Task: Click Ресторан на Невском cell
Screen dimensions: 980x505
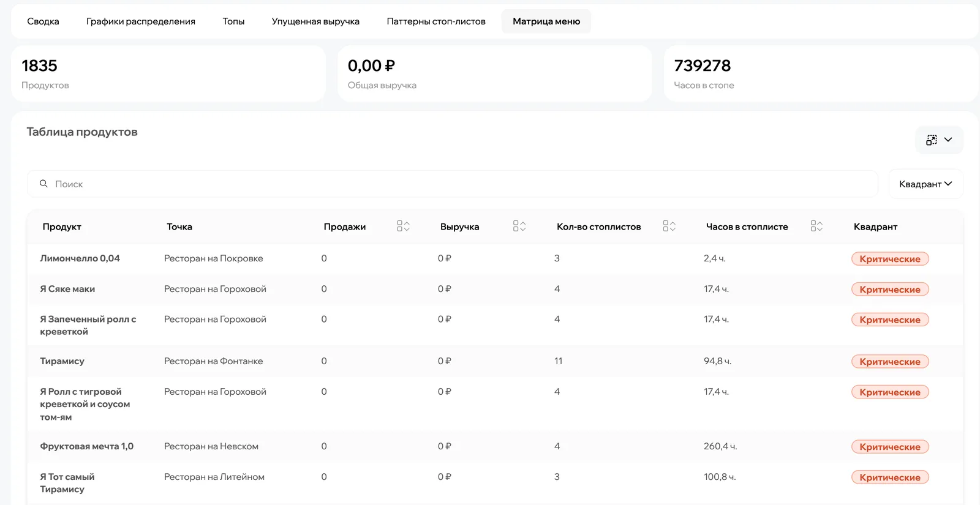Action: 211,446
